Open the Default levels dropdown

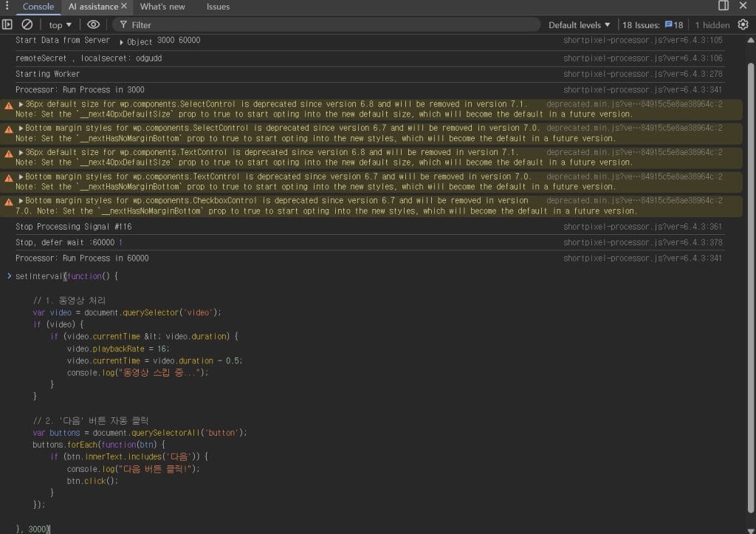coord(579,24)
